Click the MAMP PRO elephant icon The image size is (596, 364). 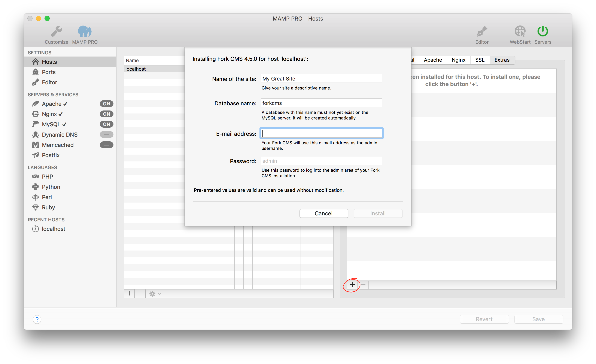pyautogui.click(x=85, y=31)
